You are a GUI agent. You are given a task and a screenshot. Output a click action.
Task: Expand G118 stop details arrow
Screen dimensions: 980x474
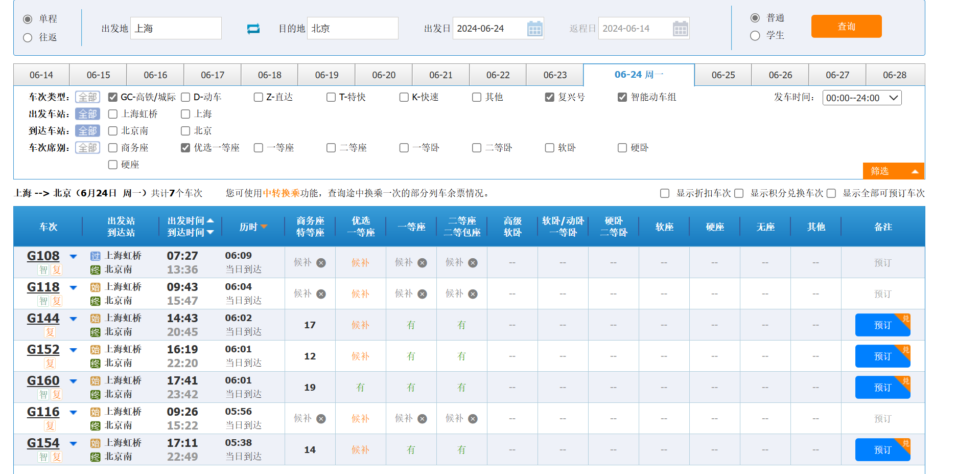pos(73,288)
